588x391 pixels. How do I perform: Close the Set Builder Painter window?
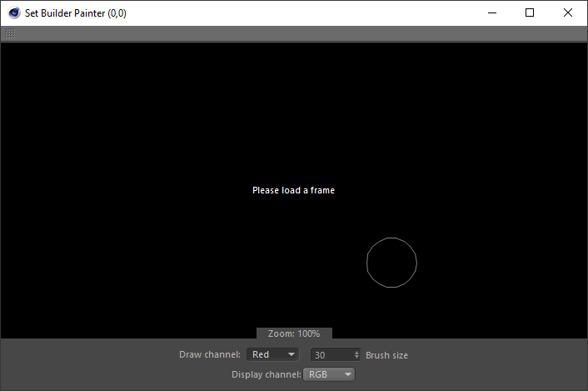click(x=568, y=13)
